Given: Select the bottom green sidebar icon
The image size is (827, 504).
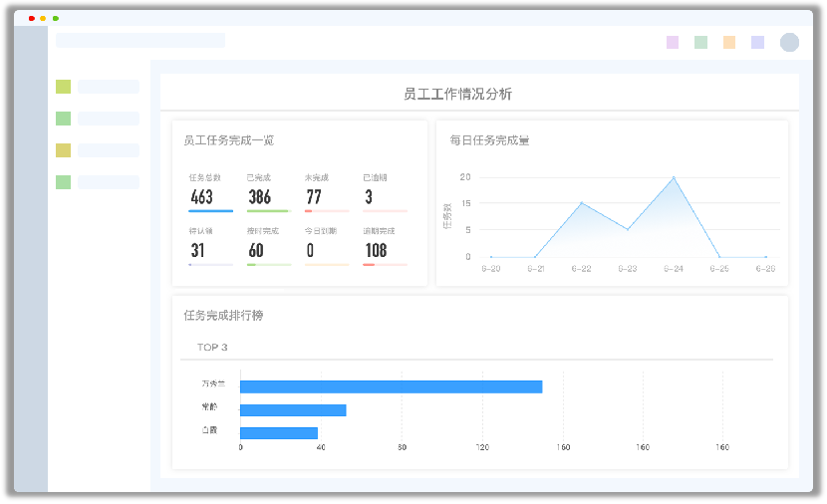Looking at the screenshot, I should tap(63, 182).
